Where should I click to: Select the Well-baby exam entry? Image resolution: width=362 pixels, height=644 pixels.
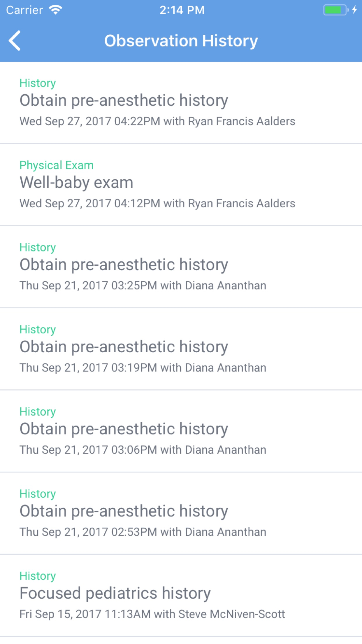tap(76, 182)
